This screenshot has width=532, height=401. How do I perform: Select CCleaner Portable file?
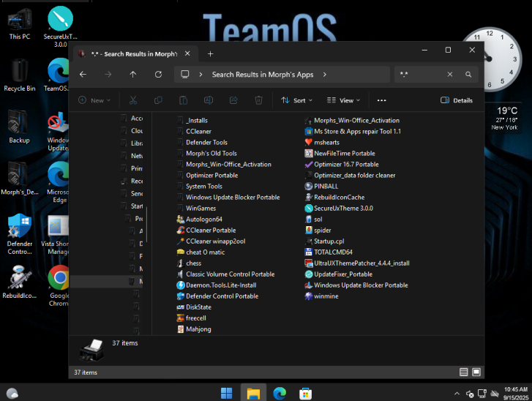click(206, 231)
